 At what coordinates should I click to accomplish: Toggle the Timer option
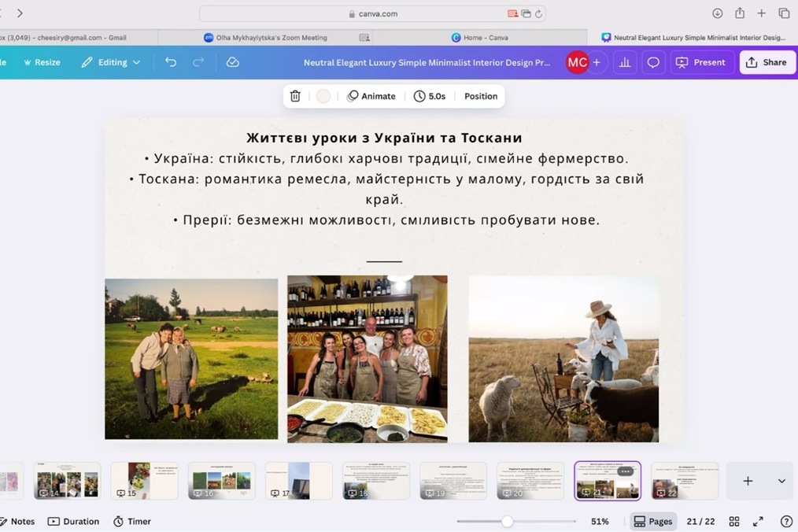click(131, 521)
